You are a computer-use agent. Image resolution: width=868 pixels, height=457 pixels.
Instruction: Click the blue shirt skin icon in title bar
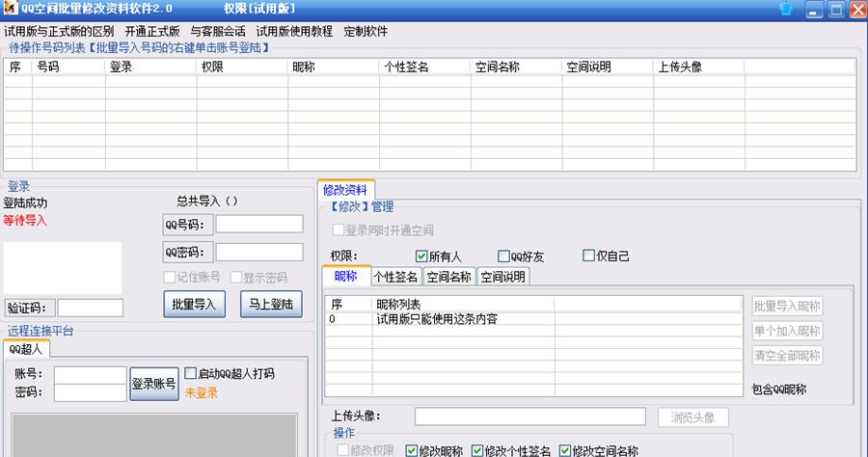coord(785,9)
